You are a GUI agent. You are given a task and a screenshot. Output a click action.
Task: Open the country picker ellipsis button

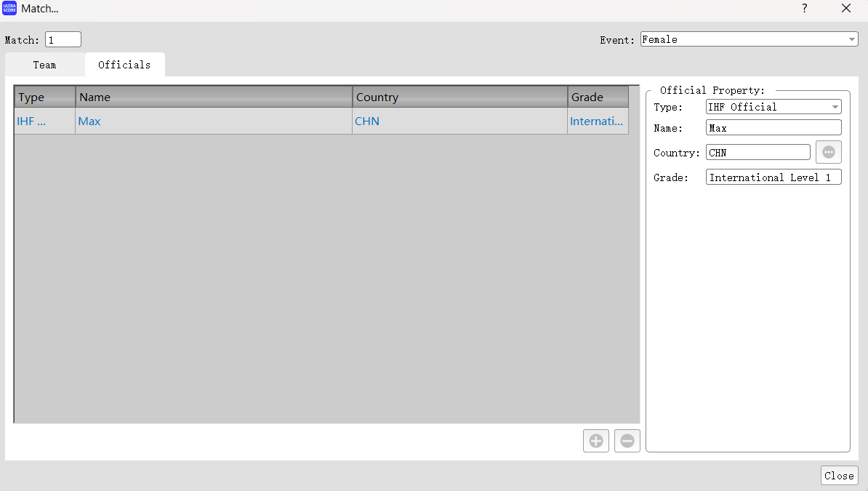pos(828,152)
